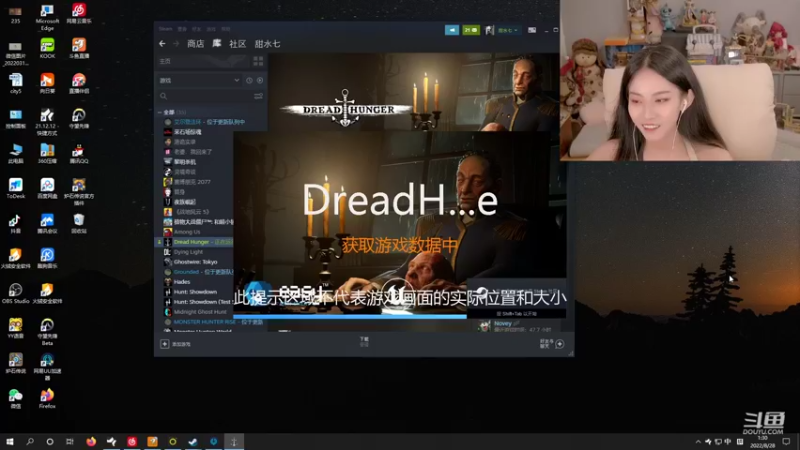The width and height of the screenshot is (800, 450).
Task: Open the 下载 (Downloads) bar at bottom
Action: [364, 342]
